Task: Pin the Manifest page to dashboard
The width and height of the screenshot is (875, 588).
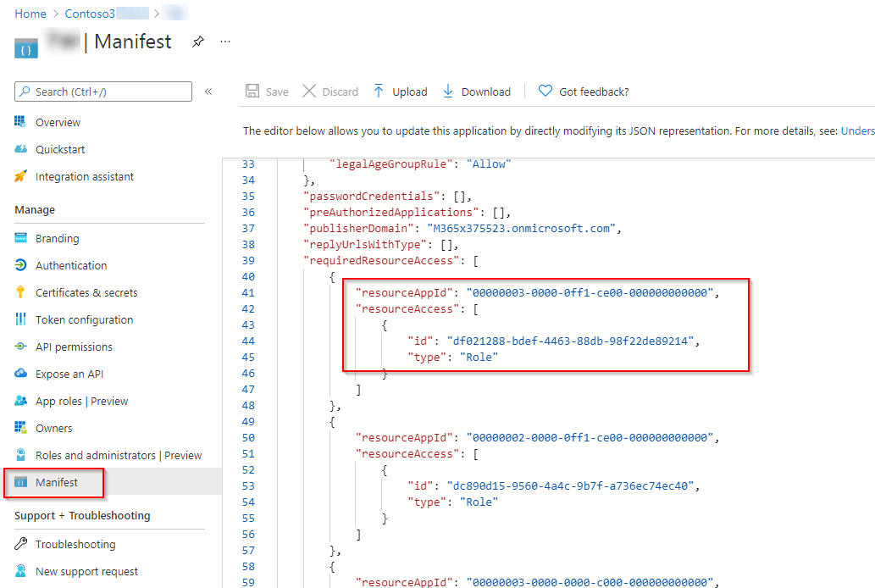Action: 197,41
